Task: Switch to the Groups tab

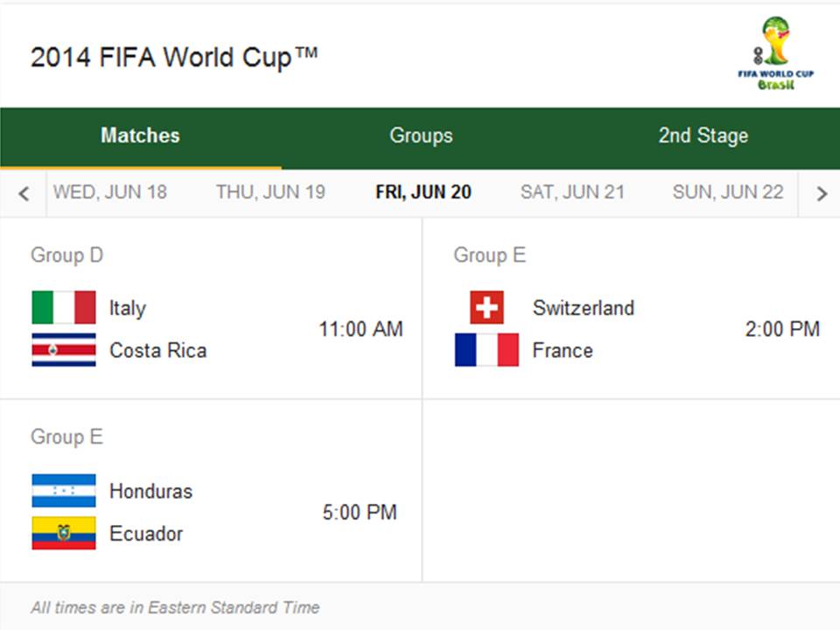Action: (421, 136)
